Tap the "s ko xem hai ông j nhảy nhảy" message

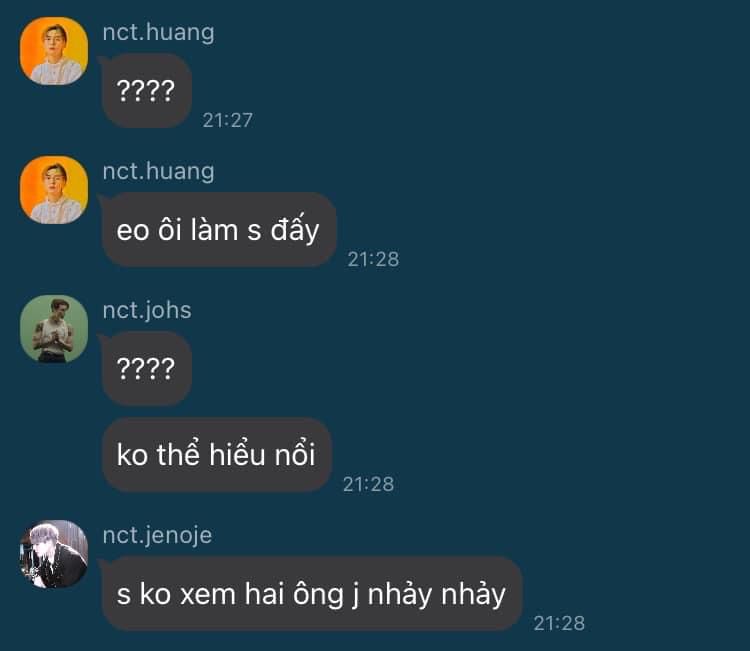click(x=312, y=594)
